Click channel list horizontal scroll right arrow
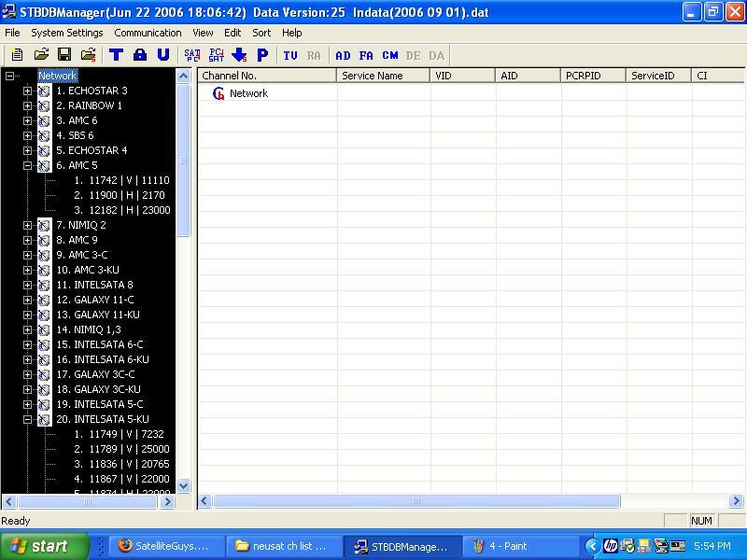Viewport: 747px width, 560px height. pyautogui.click(x=736, y=501)
